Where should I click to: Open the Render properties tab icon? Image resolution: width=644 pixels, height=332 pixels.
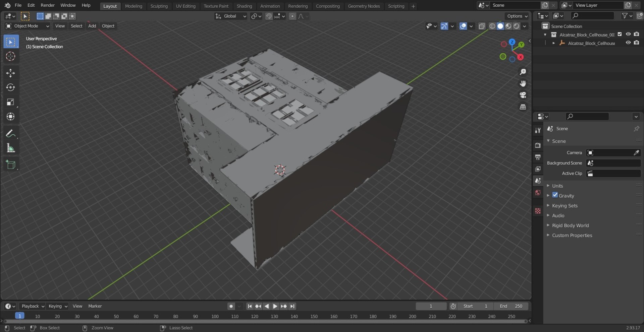538,145
